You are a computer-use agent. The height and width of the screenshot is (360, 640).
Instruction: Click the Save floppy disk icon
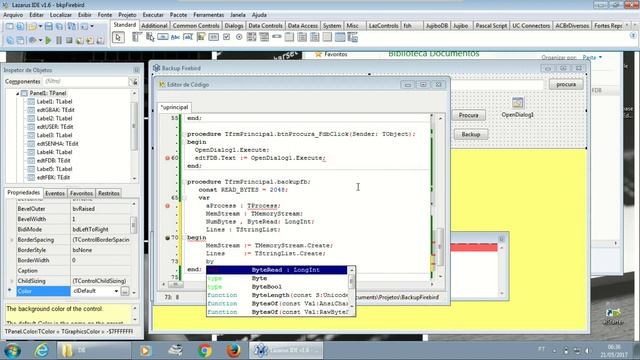(49, 27)
